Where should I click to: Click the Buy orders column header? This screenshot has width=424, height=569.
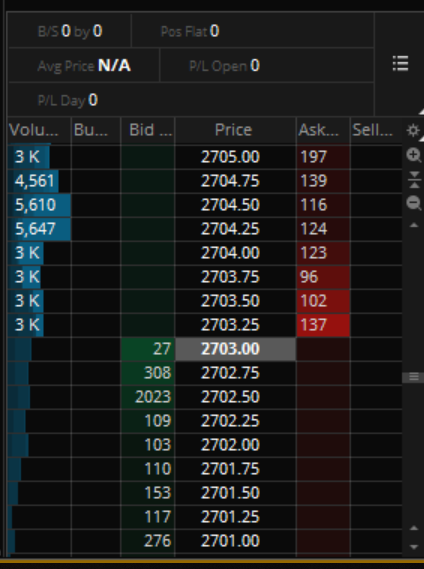point(96,130)
